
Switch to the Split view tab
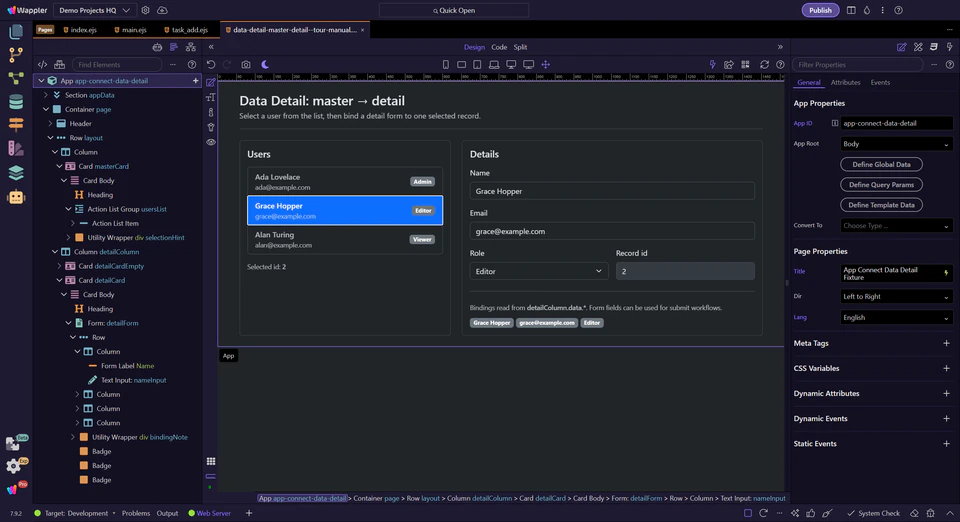tap(520, 47)
